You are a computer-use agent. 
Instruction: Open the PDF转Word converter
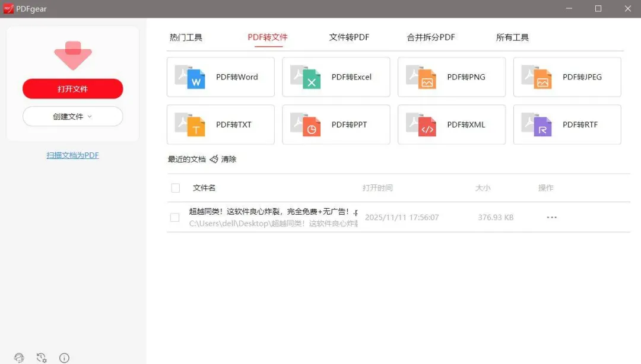coord(220,77)
